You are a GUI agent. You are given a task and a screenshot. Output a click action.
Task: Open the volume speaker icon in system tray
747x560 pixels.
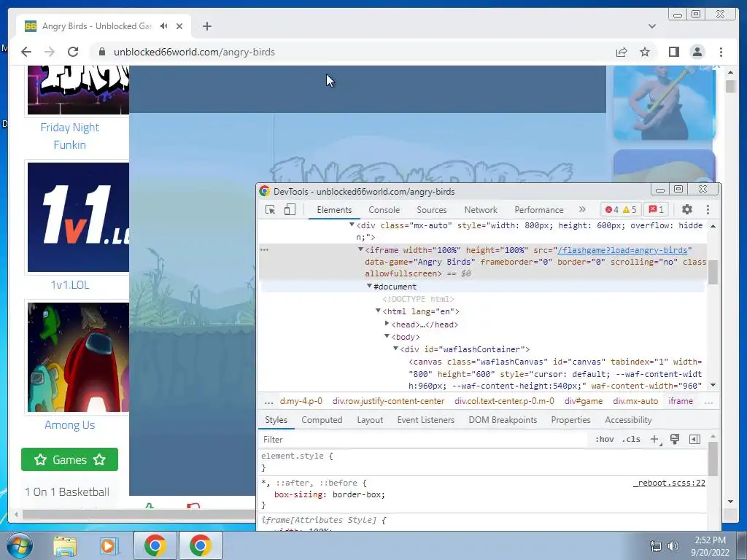pyautogui.click(x=673, y=545)
